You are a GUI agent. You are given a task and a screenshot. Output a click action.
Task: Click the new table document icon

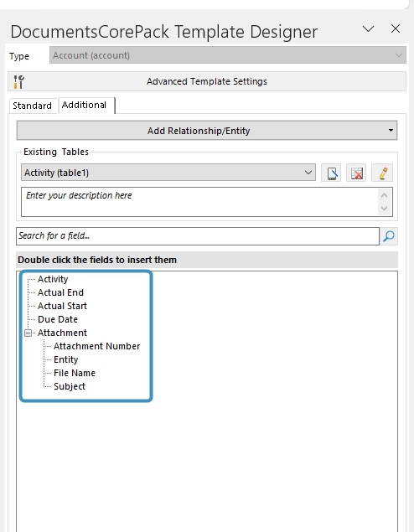coord(331,173)
